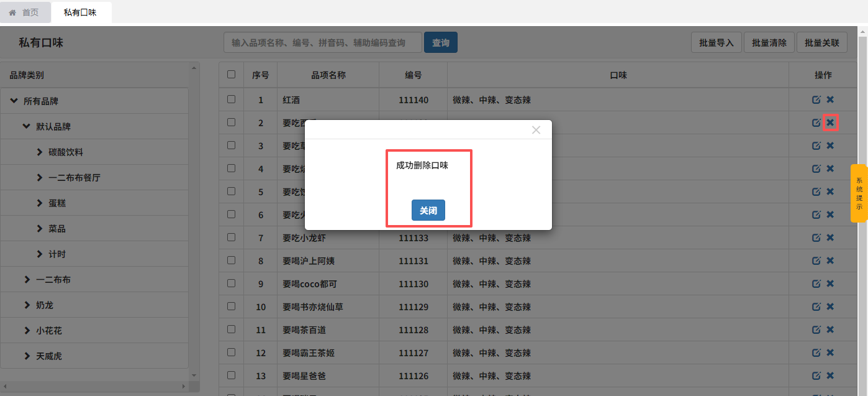Check the box for 要吃小龙虾 row

pyautogui.click(x=232, y=237)
